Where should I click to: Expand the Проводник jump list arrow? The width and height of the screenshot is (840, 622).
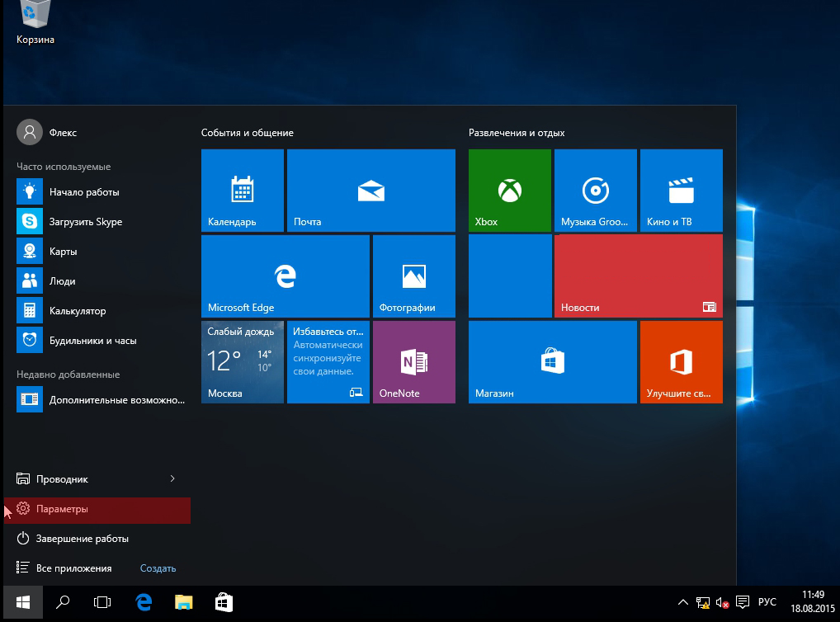click(172, 478)
